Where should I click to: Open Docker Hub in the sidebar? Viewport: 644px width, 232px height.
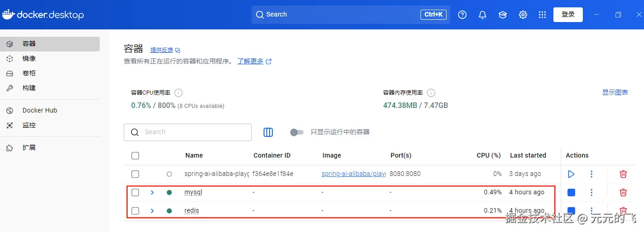click(x=50, y=111)
